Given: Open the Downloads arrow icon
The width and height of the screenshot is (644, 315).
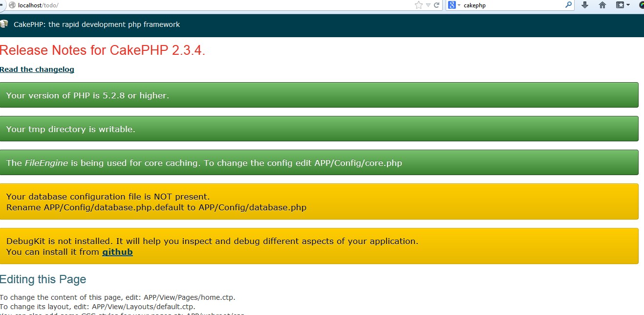Looking at the screenshot, I should tap(585, 5).
